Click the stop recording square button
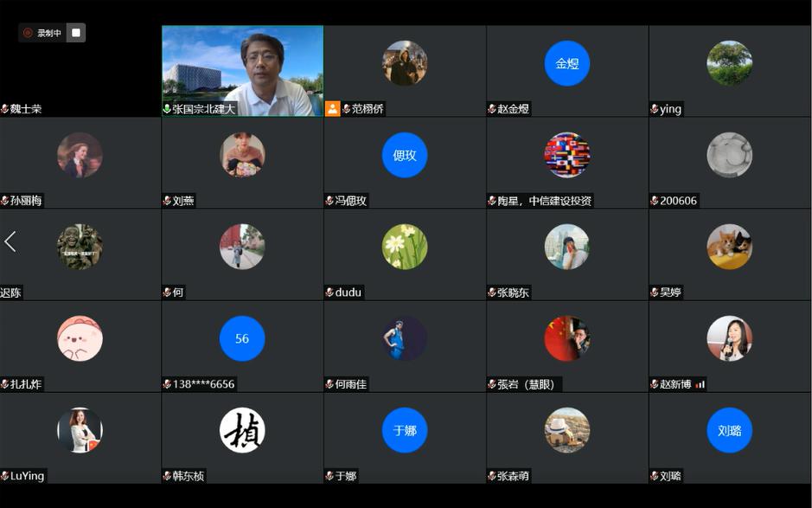The image size is (812, 508). (76, 33)
